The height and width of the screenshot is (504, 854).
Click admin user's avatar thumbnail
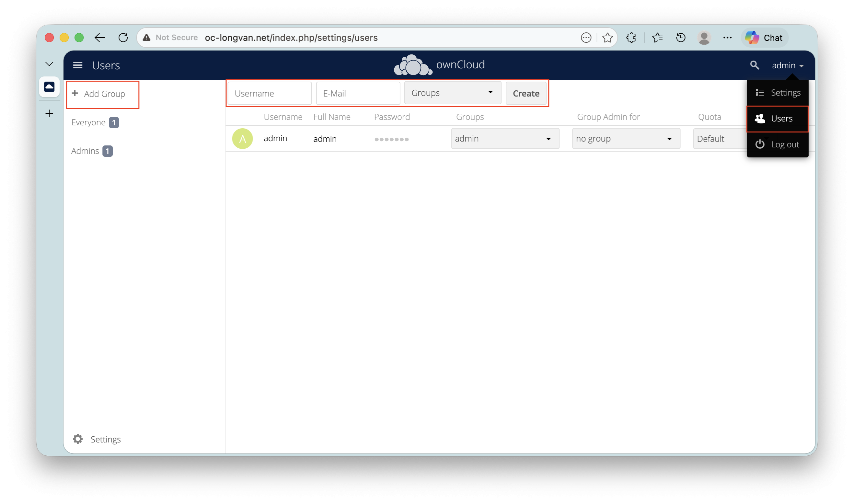(242, 139)
